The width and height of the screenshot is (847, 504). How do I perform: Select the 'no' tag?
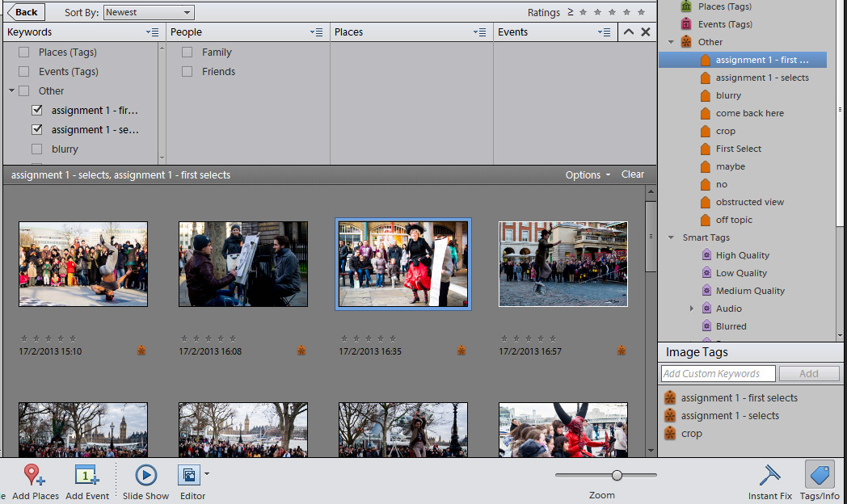click(722, 184)
